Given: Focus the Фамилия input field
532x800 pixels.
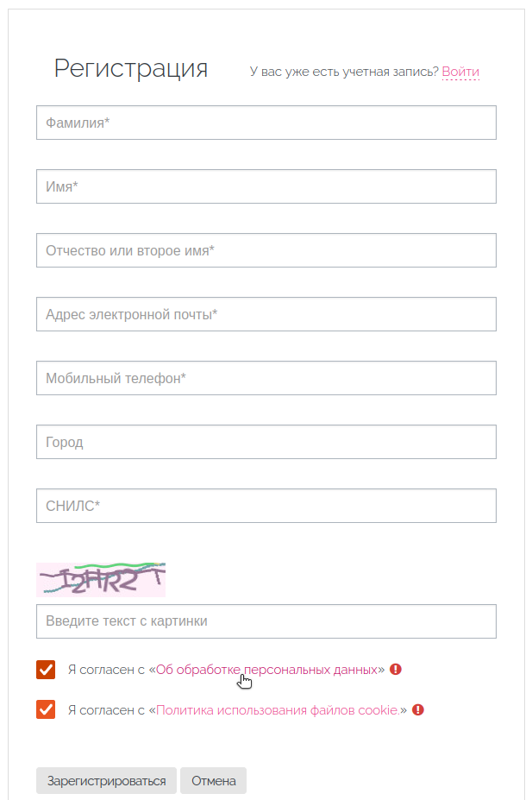Looking at the screenshot, I should pyautogui.click(x=266, y=123).
